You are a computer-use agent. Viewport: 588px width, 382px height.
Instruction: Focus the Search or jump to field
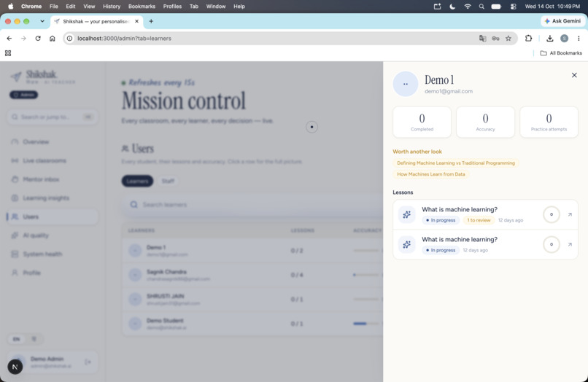coord(53,117)
